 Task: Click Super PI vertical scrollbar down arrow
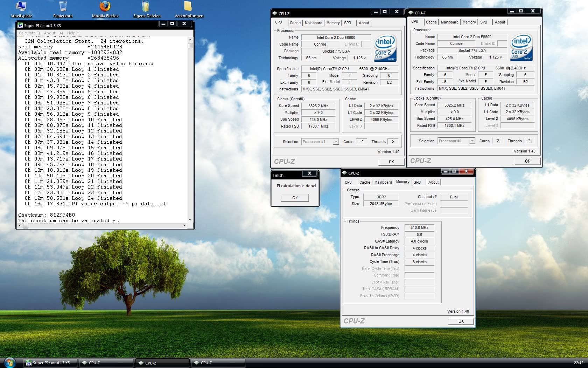coord(190,220)
